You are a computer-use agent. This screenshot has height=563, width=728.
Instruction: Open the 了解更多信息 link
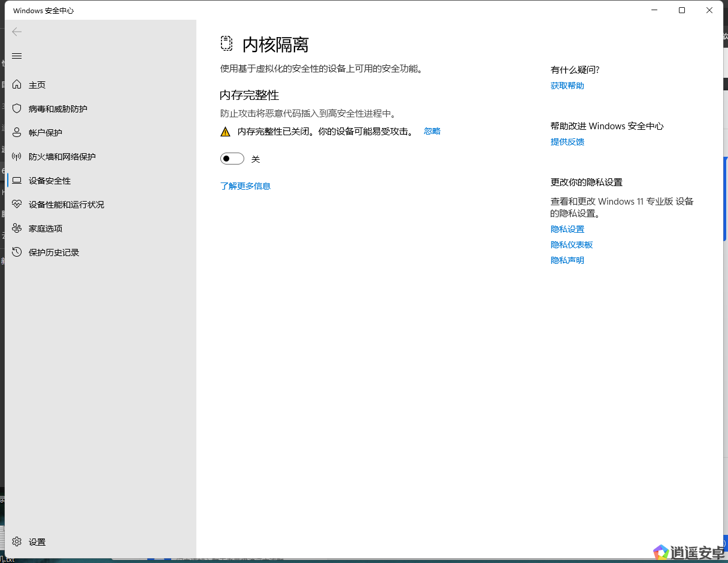(245, 186)
